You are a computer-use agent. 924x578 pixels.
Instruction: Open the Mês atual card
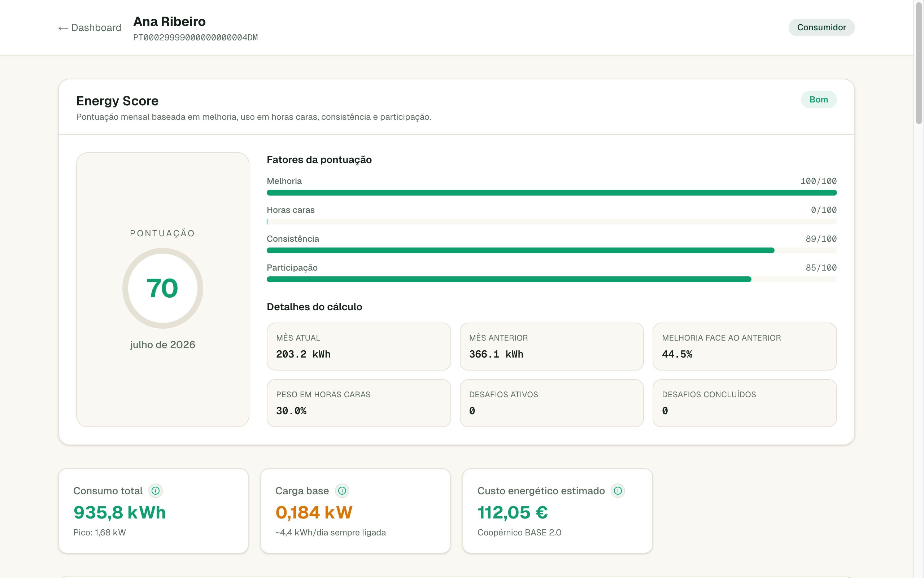coord(358,346)
